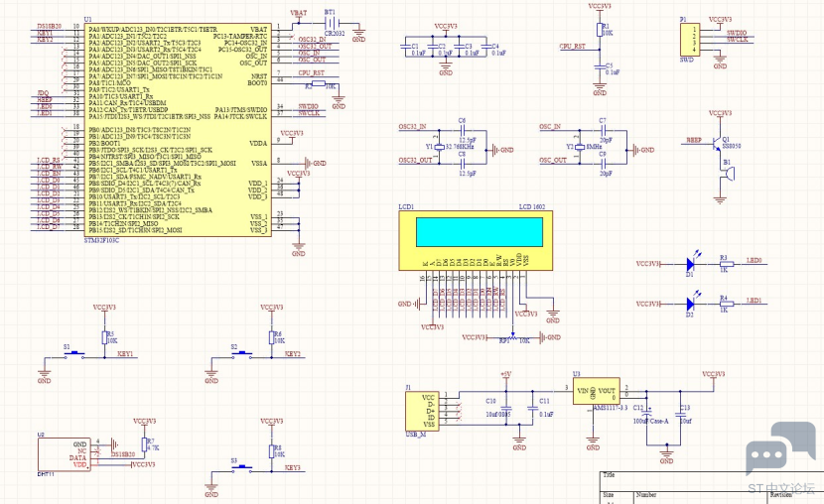This screenshot has height=504, width=824.
Task: Click the OSC32_IN label left of C6
Action: [413, 127]
